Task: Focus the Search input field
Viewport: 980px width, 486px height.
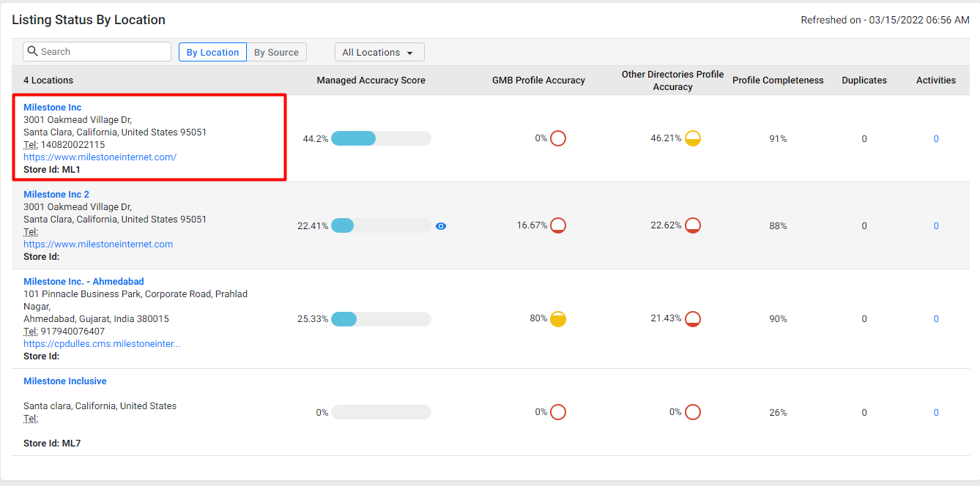Action: [97, 52]
